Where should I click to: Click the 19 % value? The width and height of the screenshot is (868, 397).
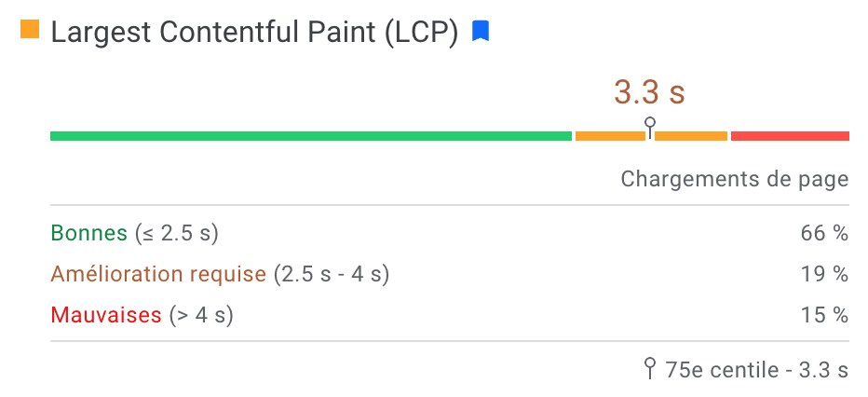pos(825,274)
